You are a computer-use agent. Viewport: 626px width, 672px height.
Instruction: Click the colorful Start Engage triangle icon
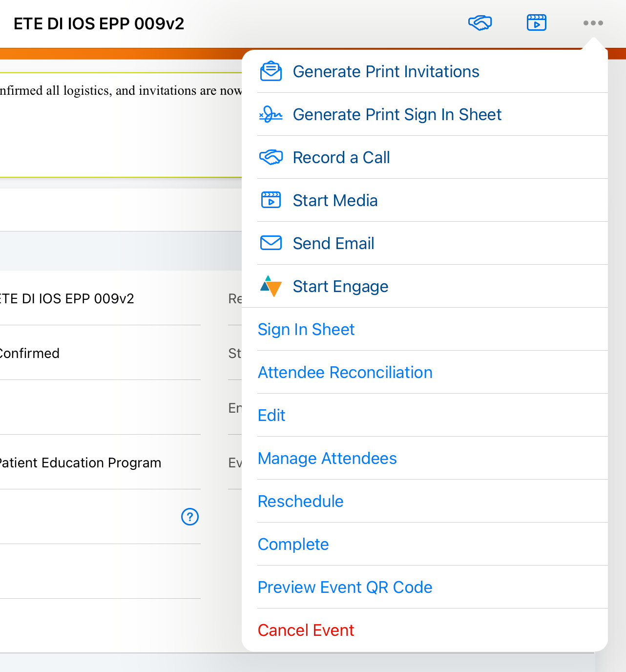[x=271, y=286]
